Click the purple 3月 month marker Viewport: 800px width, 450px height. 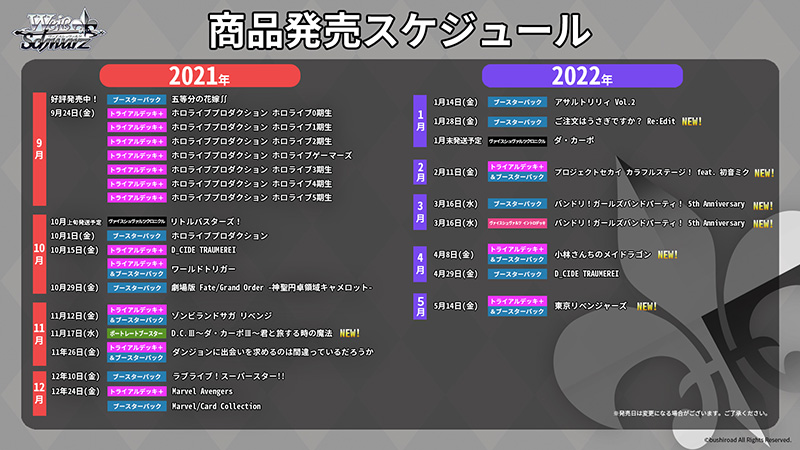(x=420, y=212)
